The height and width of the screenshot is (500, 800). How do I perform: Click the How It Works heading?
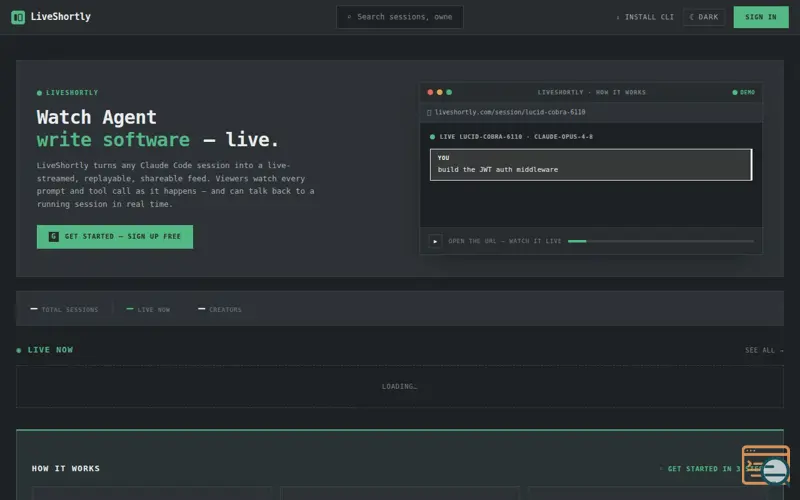click(66, 468)
